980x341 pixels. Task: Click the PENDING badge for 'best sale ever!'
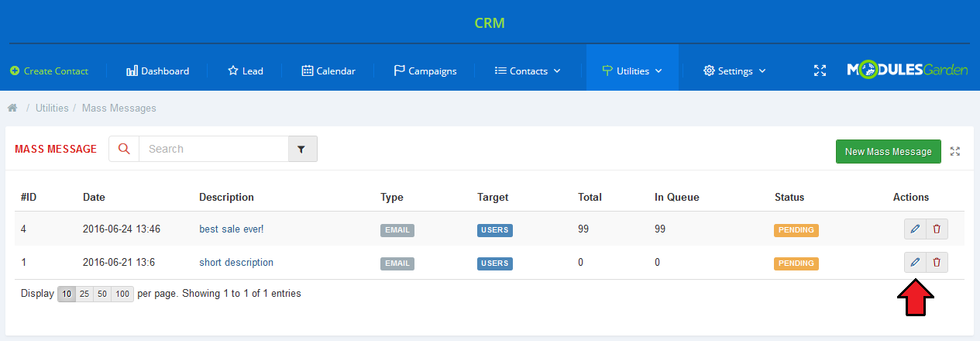click(796, 229)
